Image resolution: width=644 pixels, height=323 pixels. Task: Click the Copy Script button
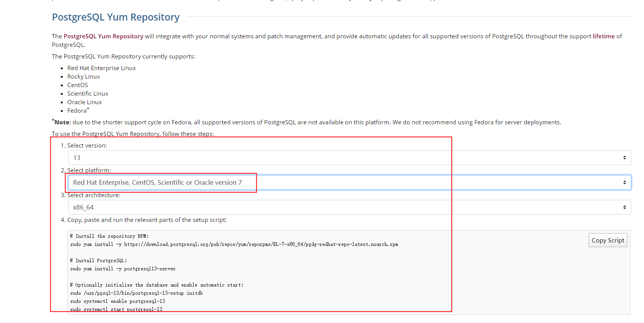point(608,240)
